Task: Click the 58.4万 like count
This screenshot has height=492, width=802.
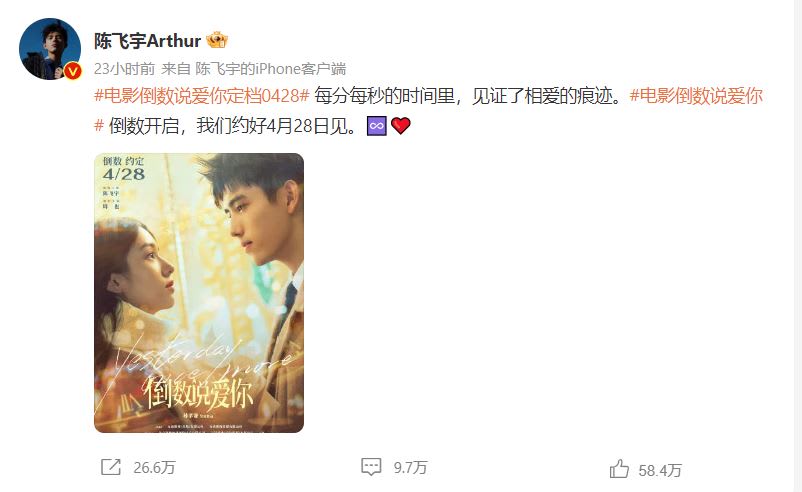Action: [660, 470]
